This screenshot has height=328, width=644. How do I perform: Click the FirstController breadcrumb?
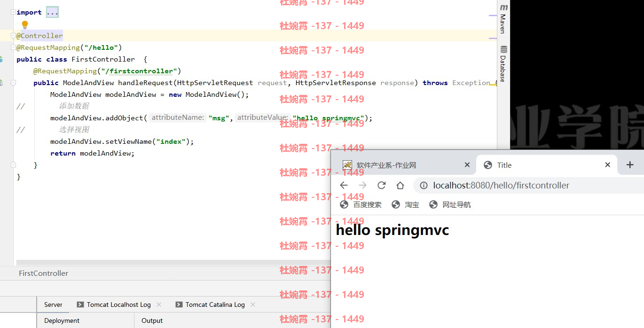43,273
